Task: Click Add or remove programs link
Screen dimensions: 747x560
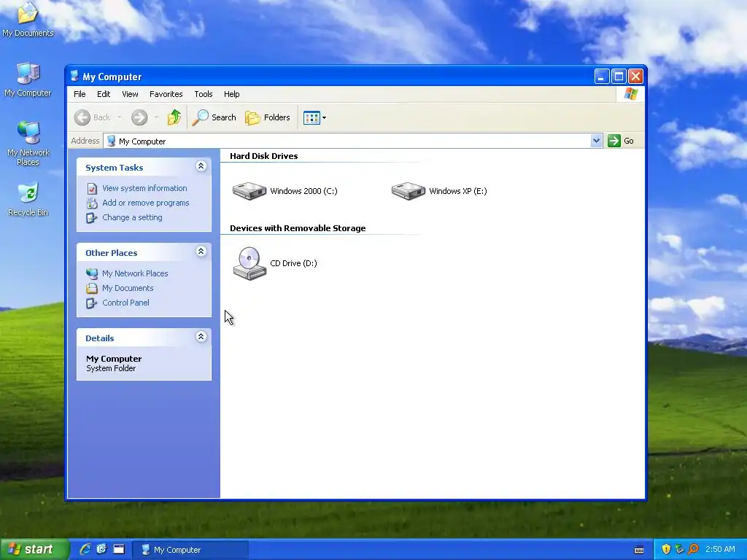Action: 145,203
